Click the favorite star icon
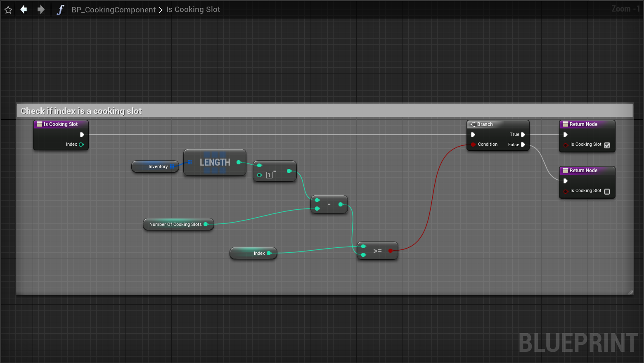 (8, 9)
